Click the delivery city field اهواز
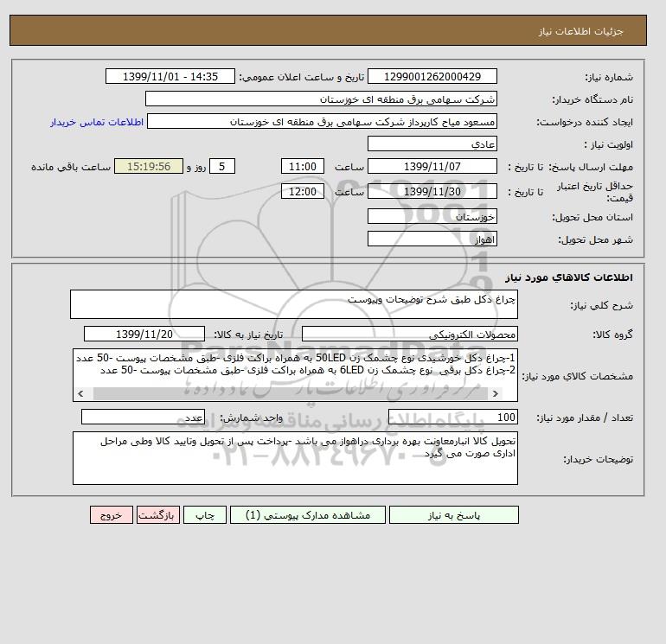The height and width of the screenshot is (644, 666). [432, 239]
